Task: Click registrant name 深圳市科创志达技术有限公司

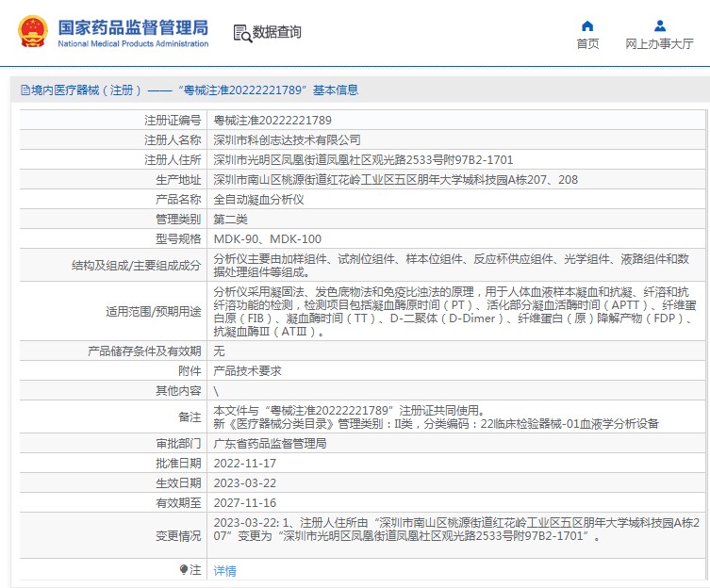Action: 287,140
